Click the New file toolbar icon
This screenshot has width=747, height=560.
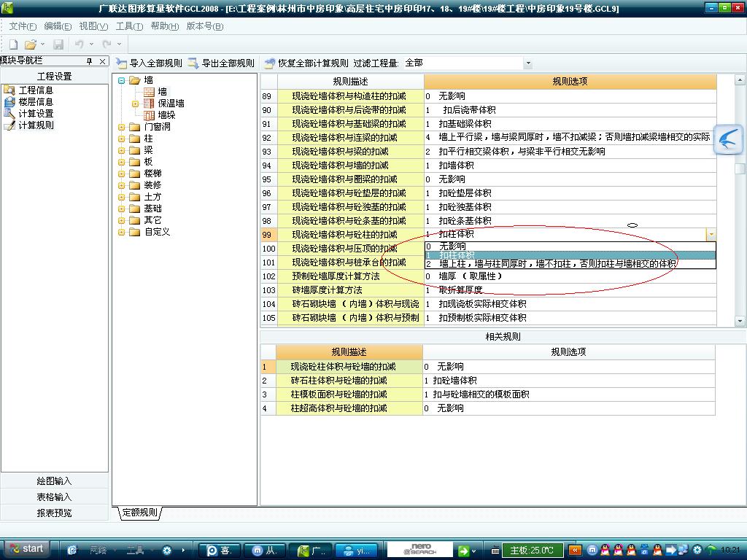click(x=13, y=45)
